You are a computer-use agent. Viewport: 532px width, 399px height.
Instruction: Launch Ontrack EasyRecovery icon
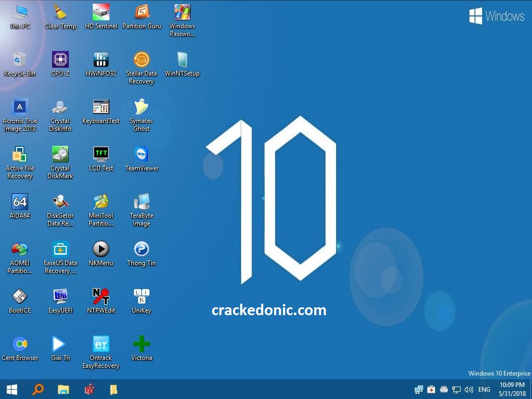click(101, 353)
